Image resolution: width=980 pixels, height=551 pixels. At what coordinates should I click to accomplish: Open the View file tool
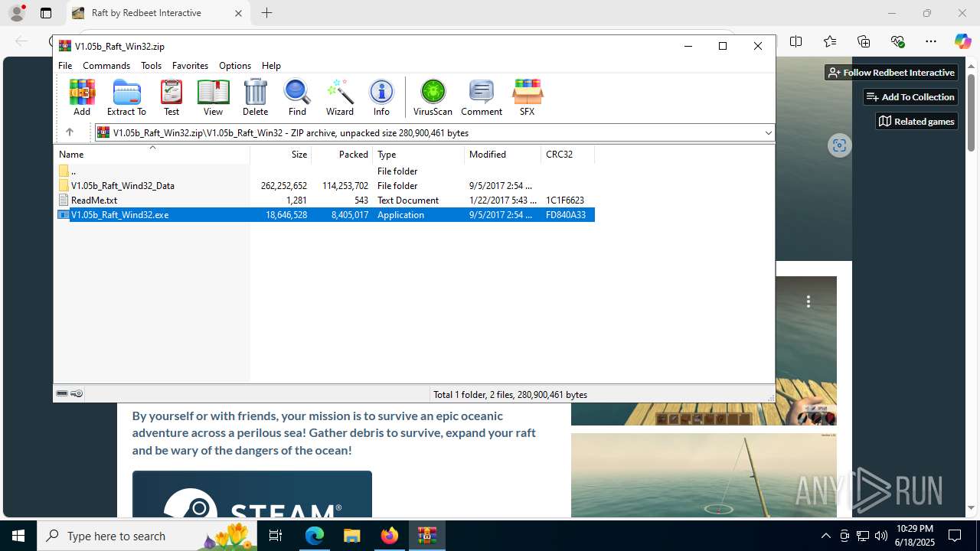pos(213,97)
